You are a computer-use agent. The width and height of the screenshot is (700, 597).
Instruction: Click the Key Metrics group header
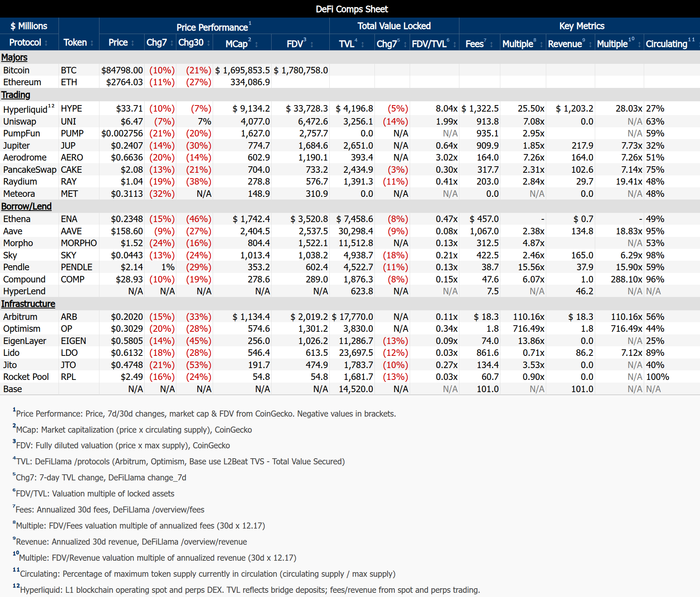point(582,26)
